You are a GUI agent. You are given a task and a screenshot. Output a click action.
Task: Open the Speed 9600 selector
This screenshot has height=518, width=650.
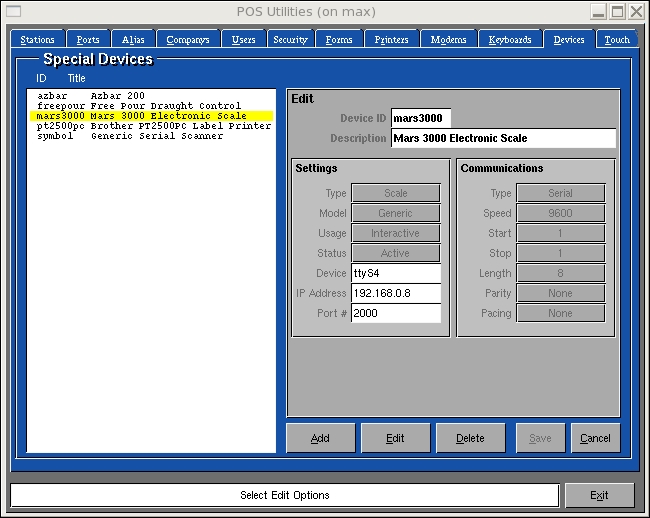(x=560, y=213)
